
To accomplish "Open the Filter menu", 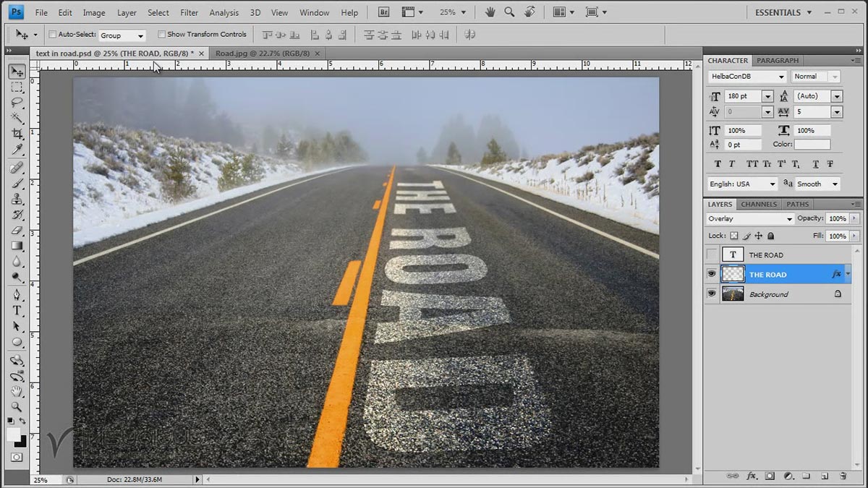I will 189,12.
